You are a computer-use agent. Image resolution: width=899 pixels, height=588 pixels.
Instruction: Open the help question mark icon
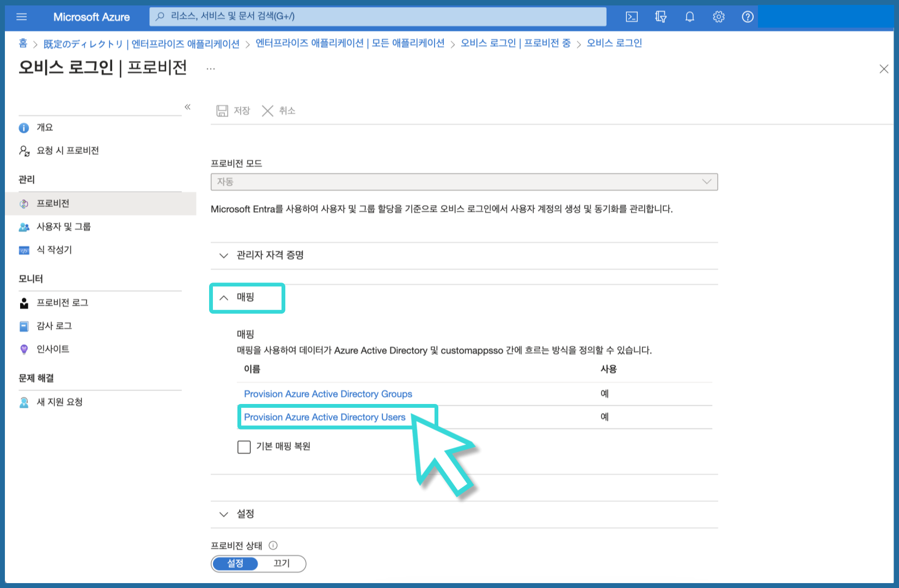(x=748, y=17)
